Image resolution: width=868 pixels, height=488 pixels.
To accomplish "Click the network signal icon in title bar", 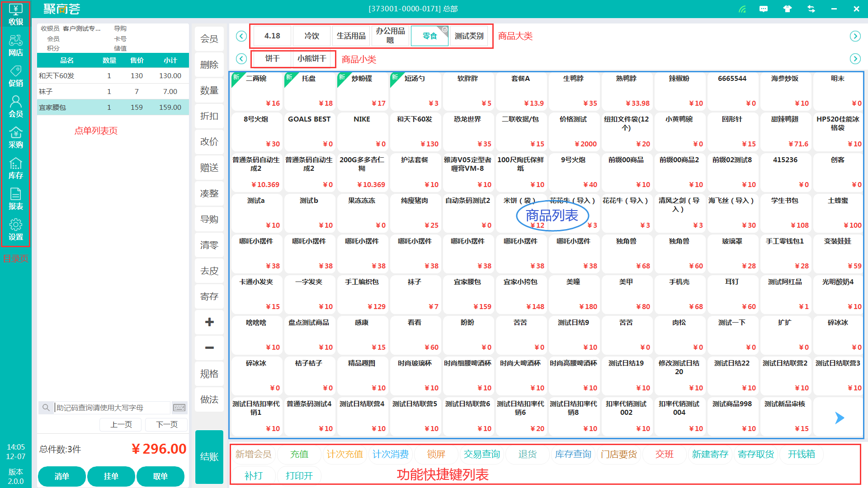I will (x=742, y=9).
